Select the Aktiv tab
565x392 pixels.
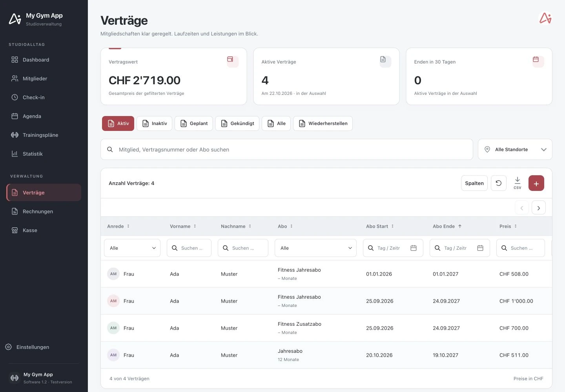click(x=118, y=123)
